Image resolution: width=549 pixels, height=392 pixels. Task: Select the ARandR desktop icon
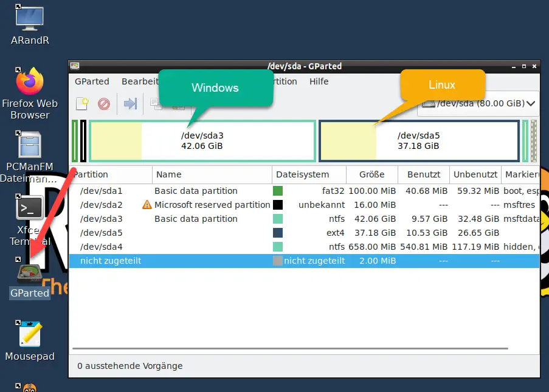click(x=30, y=25)
